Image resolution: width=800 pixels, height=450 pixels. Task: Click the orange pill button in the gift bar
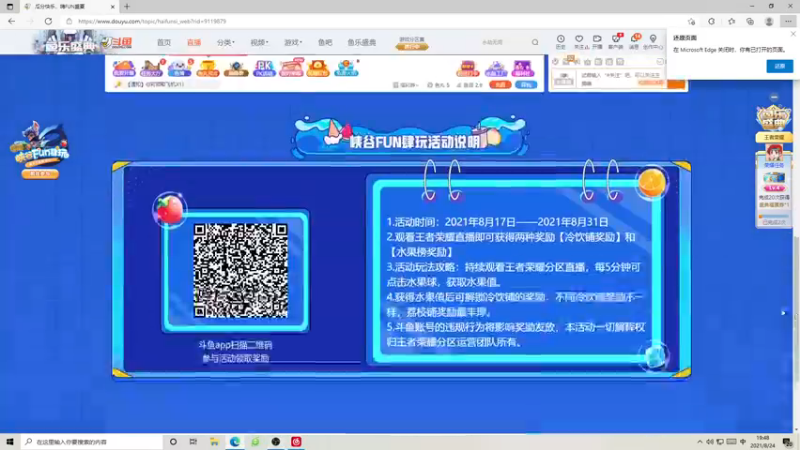(500, 85)
